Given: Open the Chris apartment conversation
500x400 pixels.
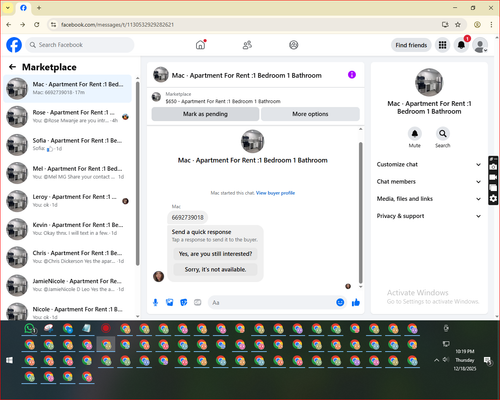Looking at the screenshot, I should pyautogui.click(x=68, y=257).
